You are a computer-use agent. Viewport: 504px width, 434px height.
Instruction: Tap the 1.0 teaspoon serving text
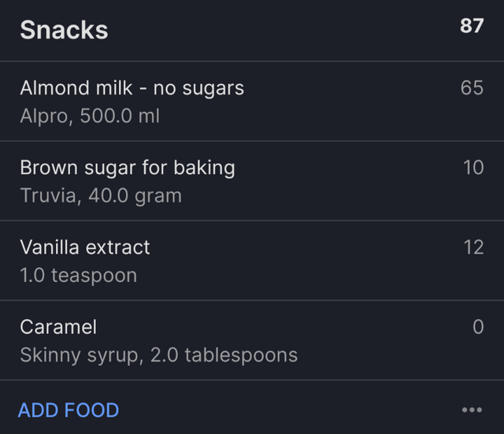click(x=78, y=276)
